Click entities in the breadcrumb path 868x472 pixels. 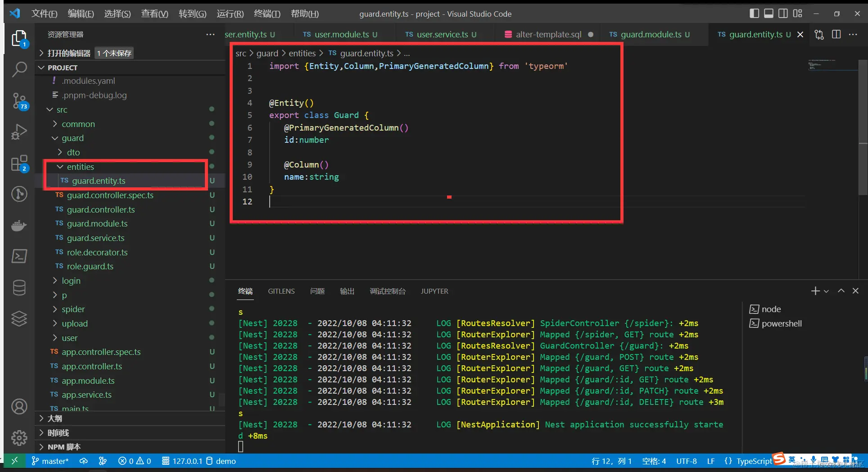pos(302,53)
